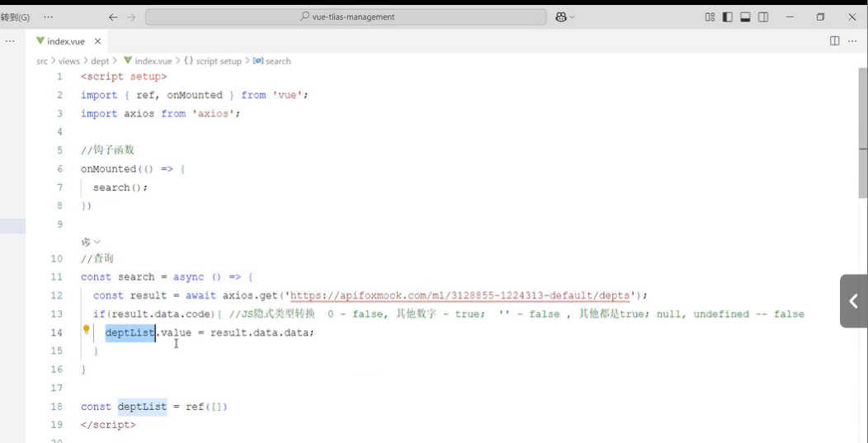Toggle the bottom panel
Image resolution: width=868 pixels, height=443 pixels.
click(745, 17)
